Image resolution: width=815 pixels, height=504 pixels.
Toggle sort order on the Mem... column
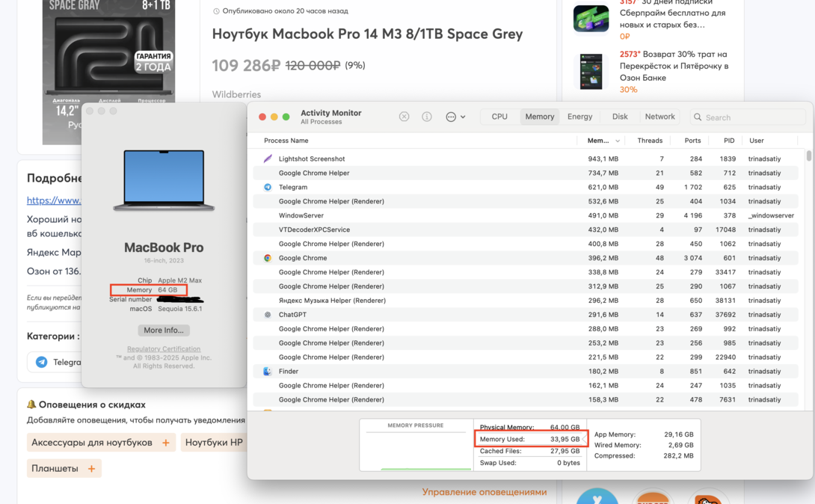(x=603, y=141)
